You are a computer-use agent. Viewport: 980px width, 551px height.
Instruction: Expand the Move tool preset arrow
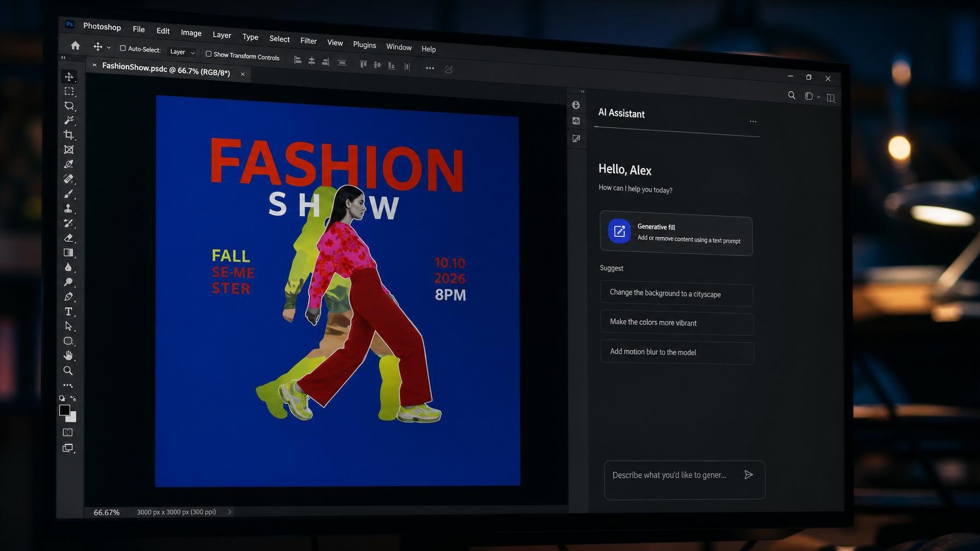coord(109,48)
